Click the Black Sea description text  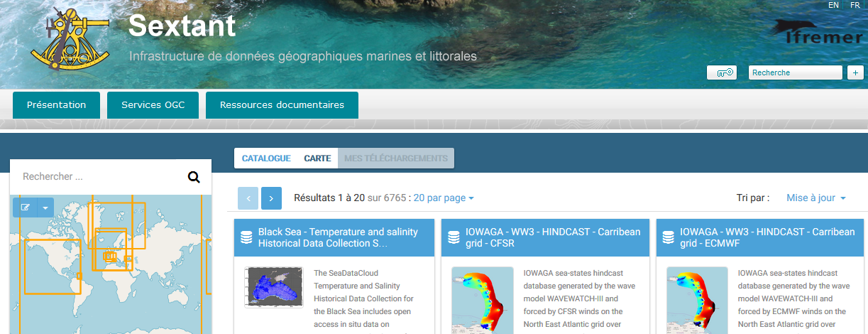365,300
